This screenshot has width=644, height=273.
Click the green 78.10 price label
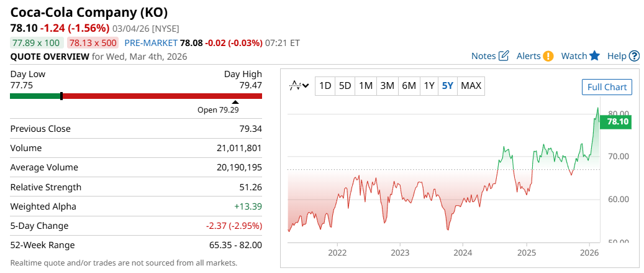point(618,122)
